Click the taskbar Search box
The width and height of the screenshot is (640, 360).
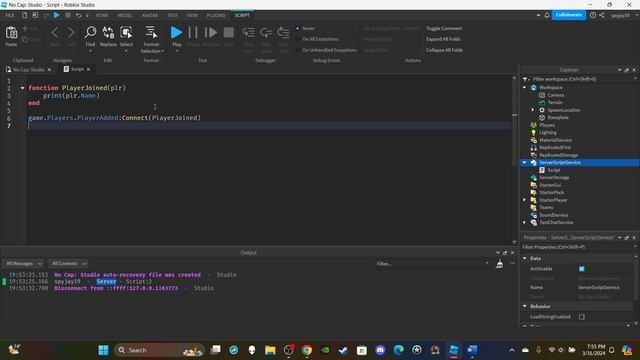pos(159,350)
